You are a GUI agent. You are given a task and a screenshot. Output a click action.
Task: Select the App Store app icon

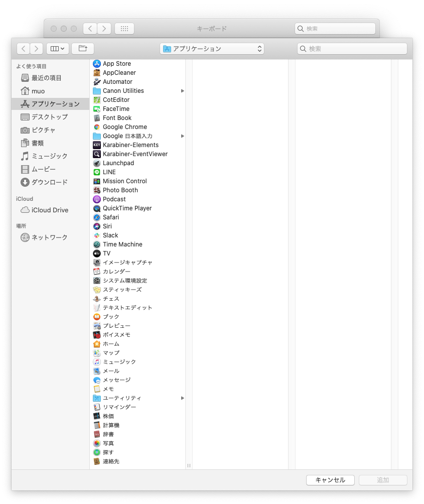pyautogui.click(x=97, y=64)
